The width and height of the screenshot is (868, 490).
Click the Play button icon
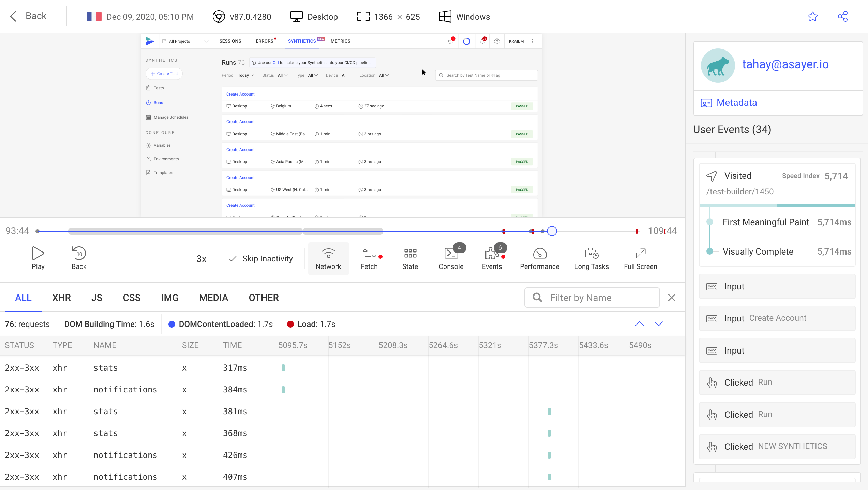(x=38, y=254)
